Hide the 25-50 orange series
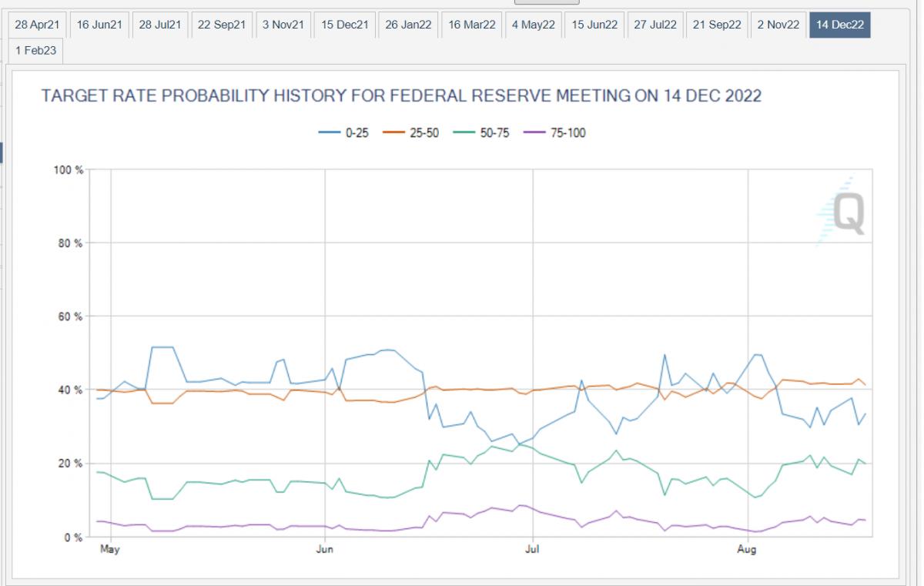The height and width of the screenshot is (586, 924). pos(413,133)
